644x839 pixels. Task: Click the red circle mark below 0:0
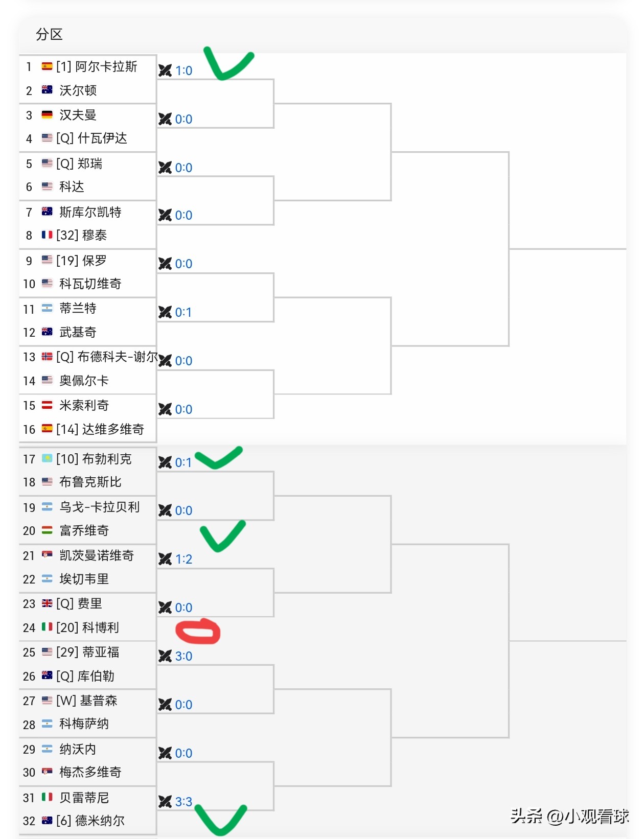point(198,632)
